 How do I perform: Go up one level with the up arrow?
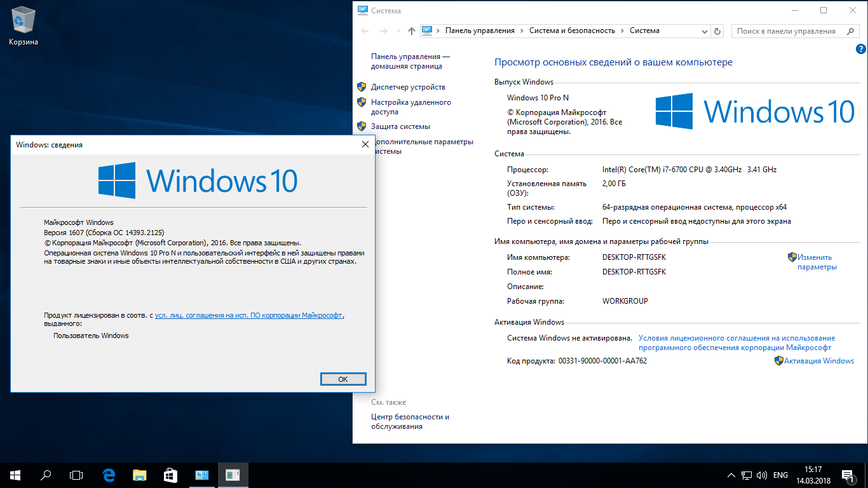coord(411,30)
